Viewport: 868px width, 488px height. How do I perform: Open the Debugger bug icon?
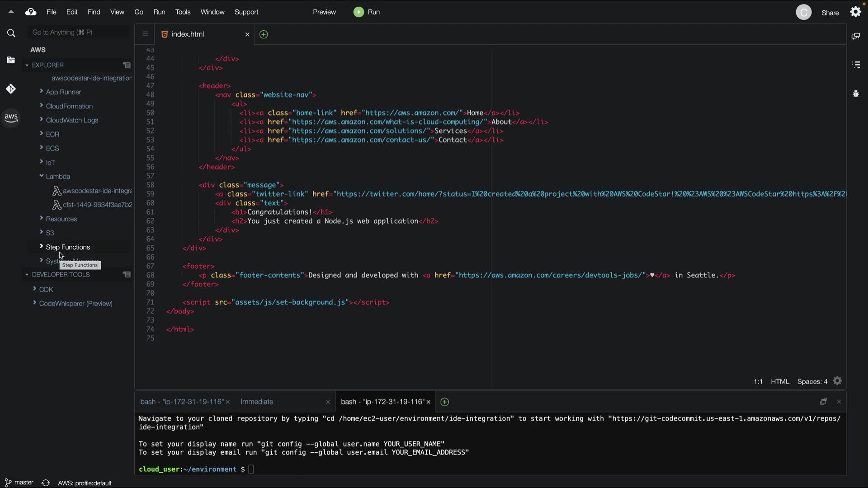tap(856, 94)
